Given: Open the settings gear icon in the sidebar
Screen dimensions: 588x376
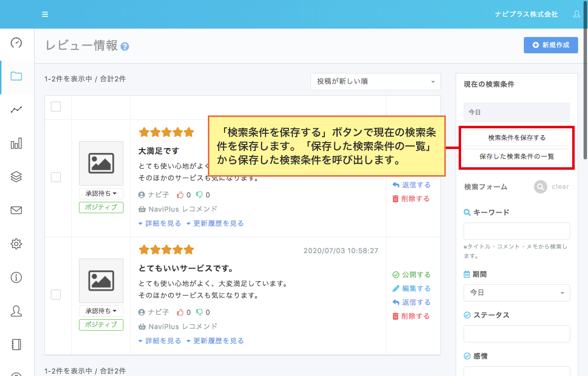Looking at the screenshot, I should tap(16, 244).
